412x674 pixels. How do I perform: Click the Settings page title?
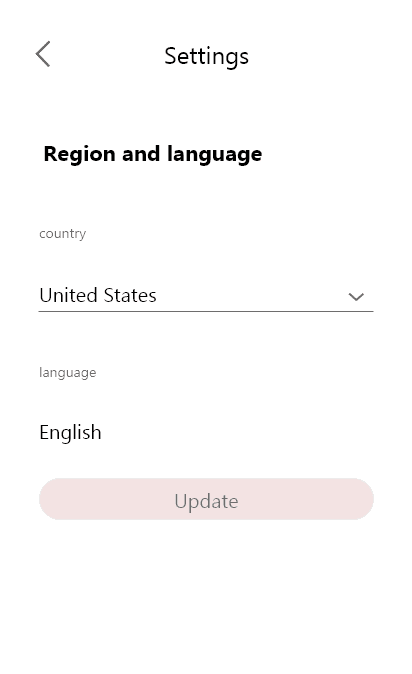click(x=206, y=56)
